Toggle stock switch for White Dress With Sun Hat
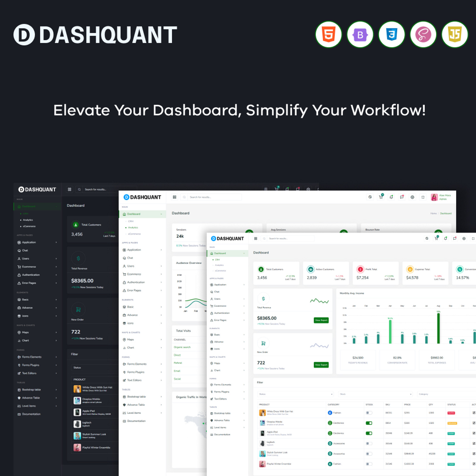 369,413
